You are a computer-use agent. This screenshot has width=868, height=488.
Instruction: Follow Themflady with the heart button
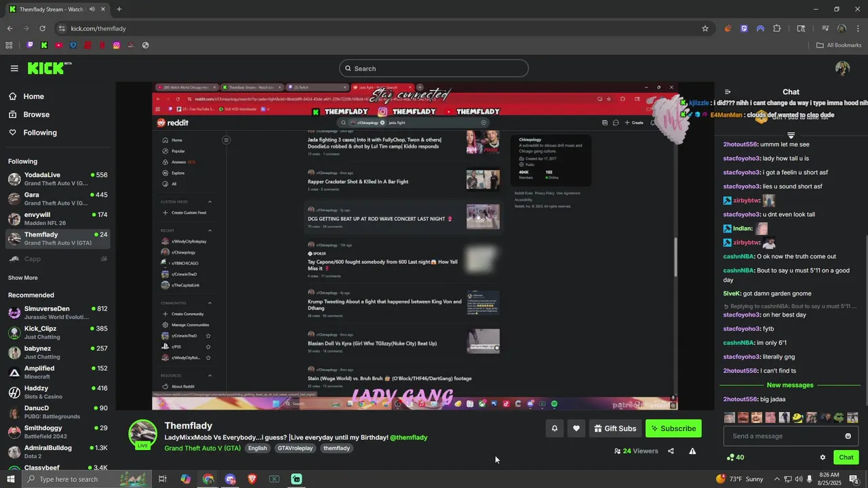click(576, 428)
